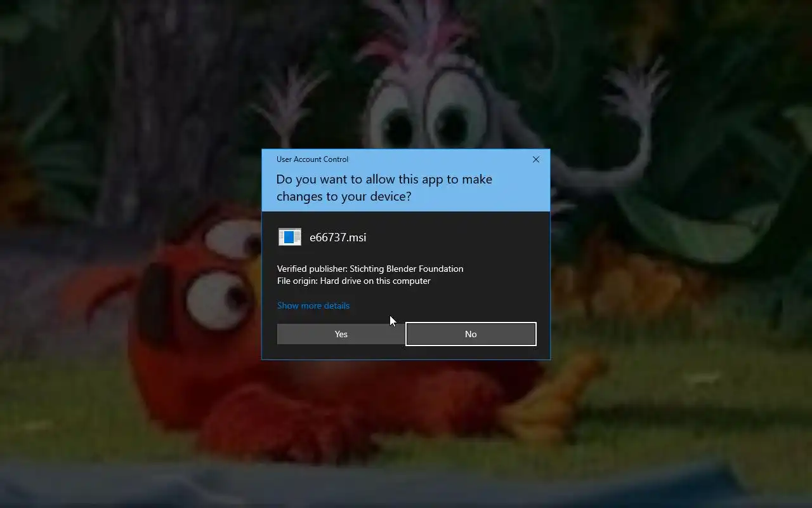Screen dimensions: 812x508
Task: Click Yes to allow the installer
Action: (x=341, y=334)
